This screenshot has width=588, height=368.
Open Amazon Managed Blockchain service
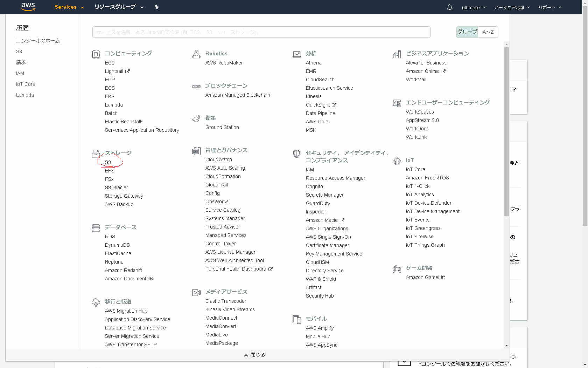(x=238, y=95)
